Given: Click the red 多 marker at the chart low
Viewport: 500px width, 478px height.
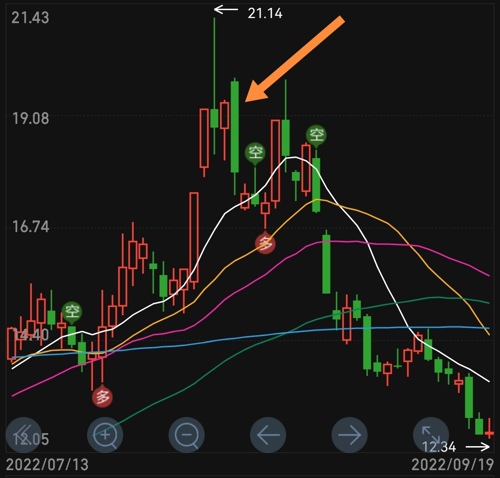Looking at the screenshot, I should [x=102, y=396].
